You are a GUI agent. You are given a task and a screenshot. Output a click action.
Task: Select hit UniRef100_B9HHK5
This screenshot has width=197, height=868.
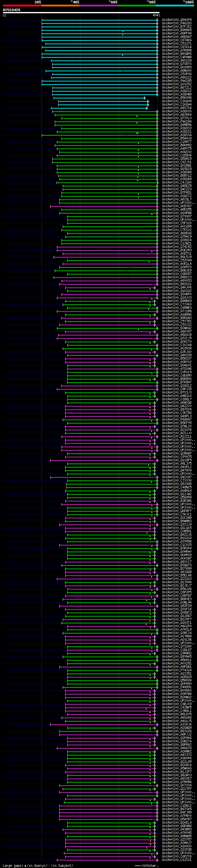coord(177,30)
